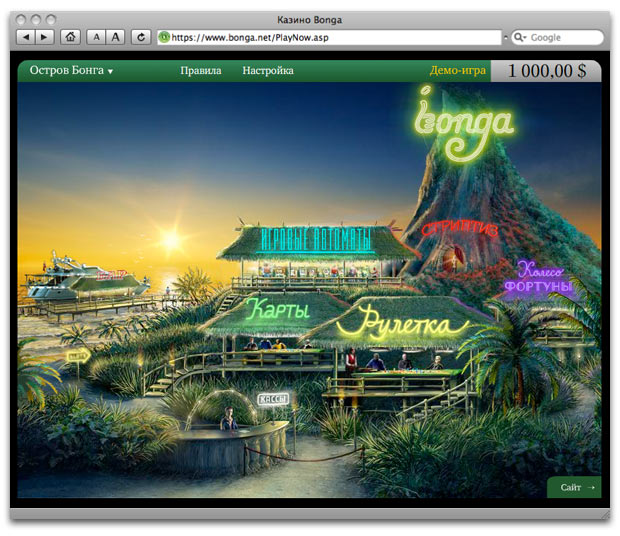Reload the page with the refresh icon
620x536 pixels.
[141, 37]
